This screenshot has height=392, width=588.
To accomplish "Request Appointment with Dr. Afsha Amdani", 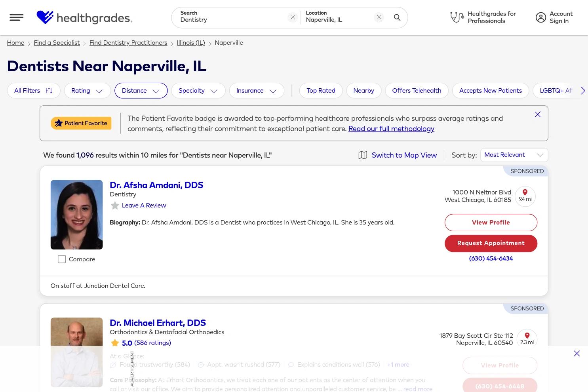I will click(x=491, y=243).
